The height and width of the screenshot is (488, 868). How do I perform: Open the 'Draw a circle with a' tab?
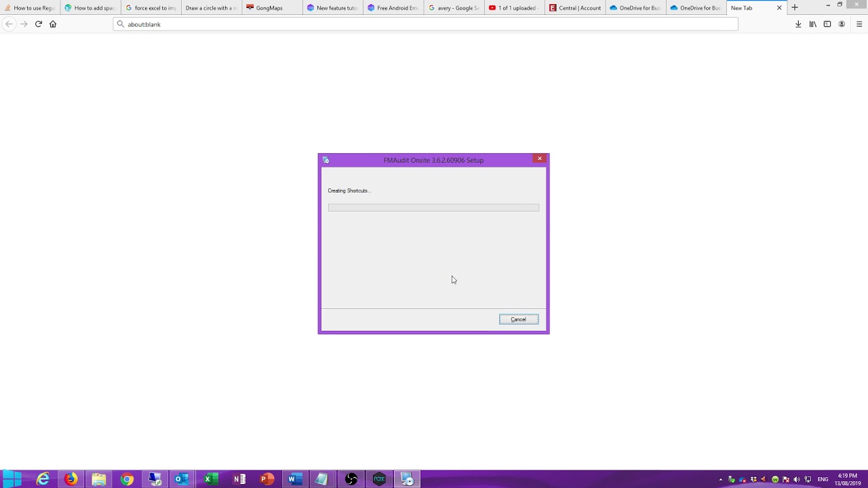tap(211, 8)
